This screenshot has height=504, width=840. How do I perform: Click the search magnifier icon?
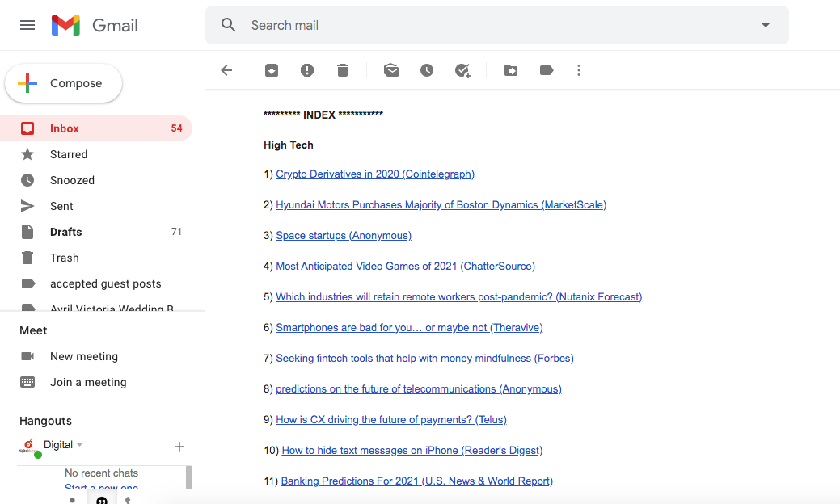point(228,24)
